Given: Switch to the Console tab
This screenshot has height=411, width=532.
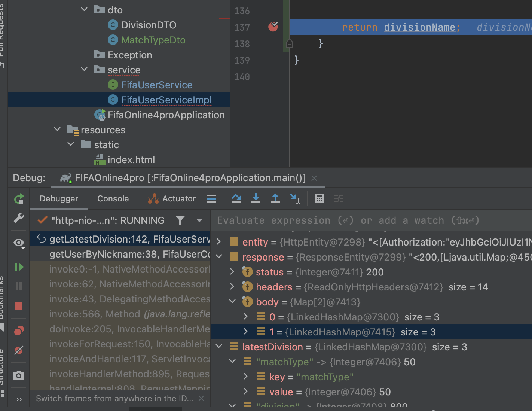Looking at the screenshot, I should pyautogui.click(x=113, y=198).
